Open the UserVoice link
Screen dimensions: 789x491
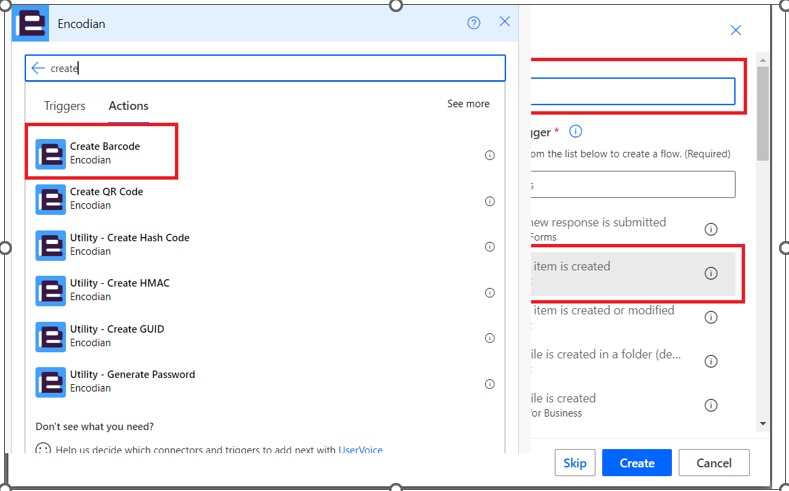coord(360,450)
